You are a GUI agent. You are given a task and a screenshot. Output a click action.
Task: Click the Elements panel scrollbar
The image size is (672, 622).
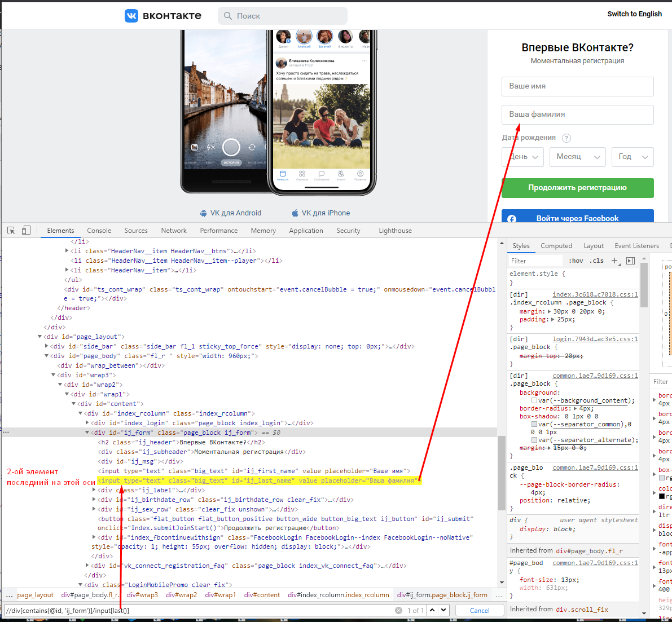pyautogui.click(x=502, y=473)
